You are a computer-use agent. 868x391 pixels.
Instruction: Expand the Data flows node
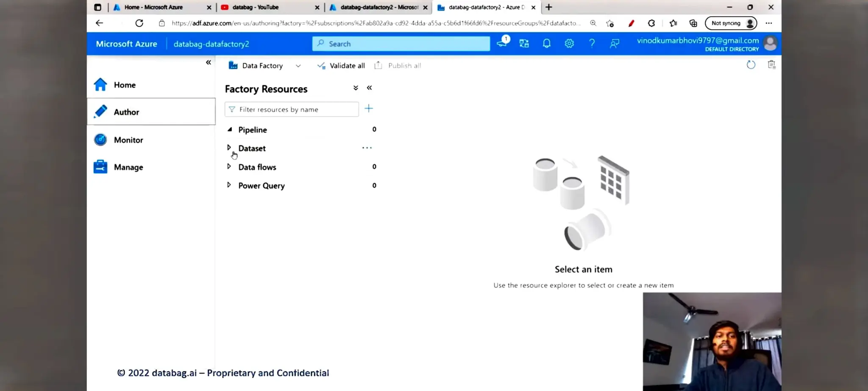(x=229, y=166)
